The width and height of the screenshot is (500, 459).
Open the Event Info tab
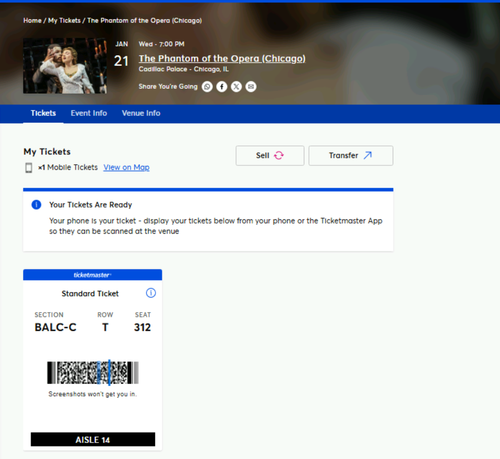click(89, 113)
